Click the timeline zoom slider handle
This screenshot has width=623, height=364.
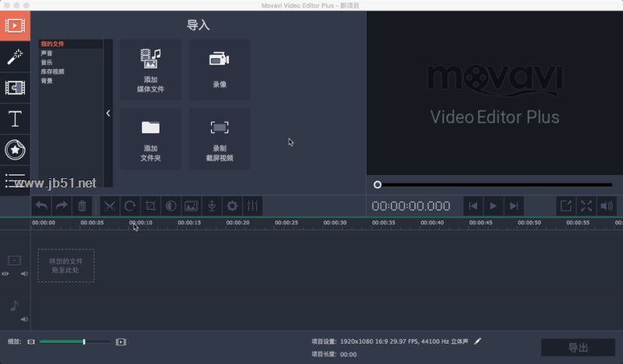click(84, 341)
